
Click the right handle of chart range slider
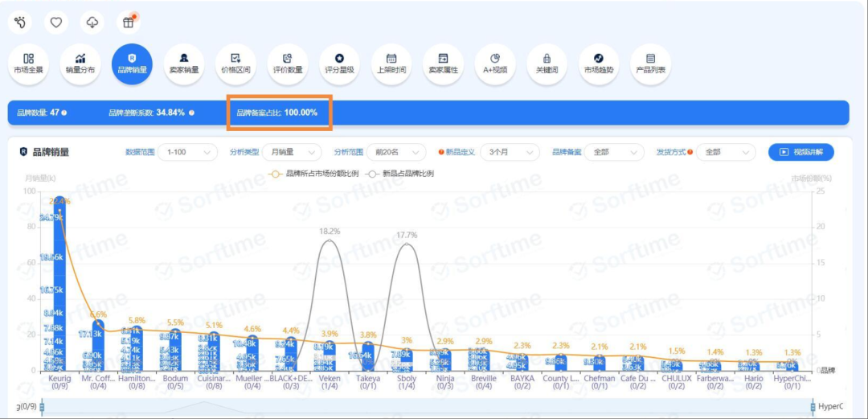tap(813, 407)
